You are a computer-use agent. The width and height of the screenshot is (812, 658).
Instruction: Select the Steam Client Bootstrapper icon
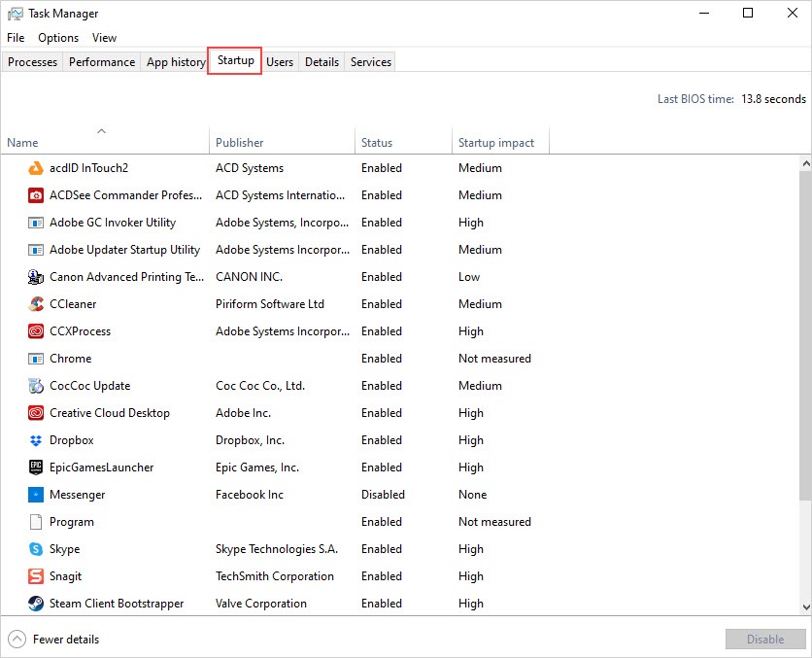click(x=36, y=604)
